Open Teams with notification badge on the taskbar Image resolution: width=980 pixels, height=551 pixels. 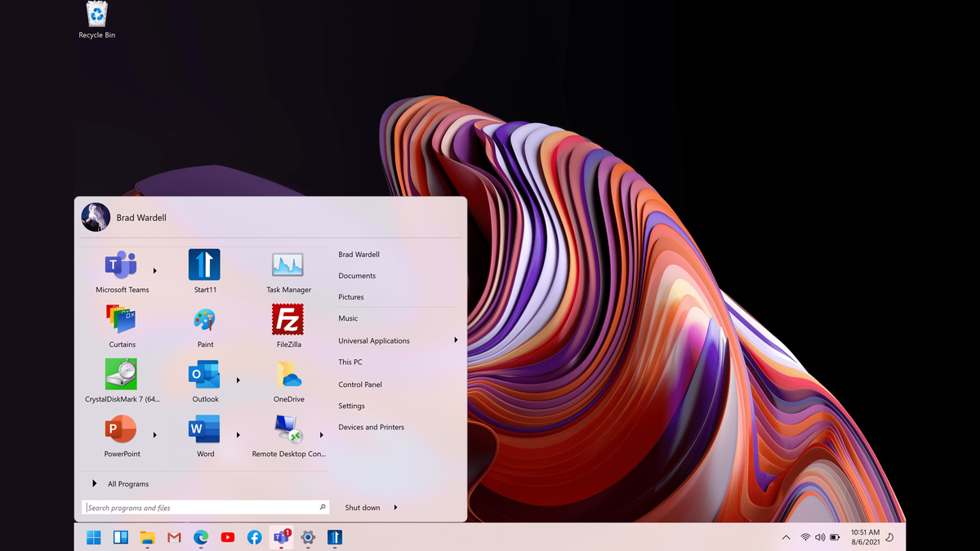282,537
